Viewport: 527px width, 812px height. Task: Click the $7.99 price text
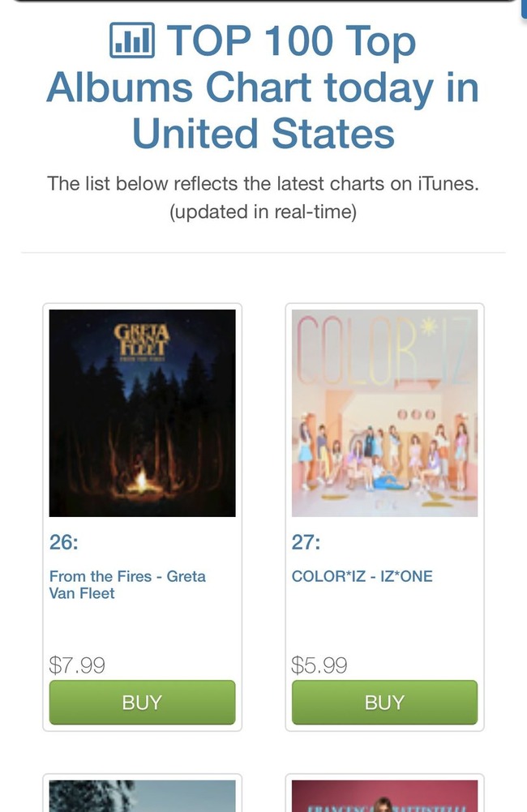[x=77, y=665]
